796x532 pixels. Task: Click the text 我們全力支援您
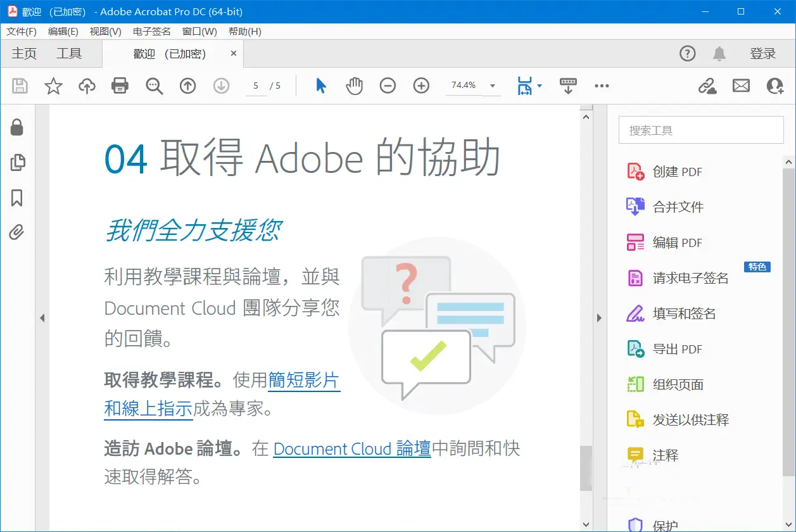pos(193,231)
